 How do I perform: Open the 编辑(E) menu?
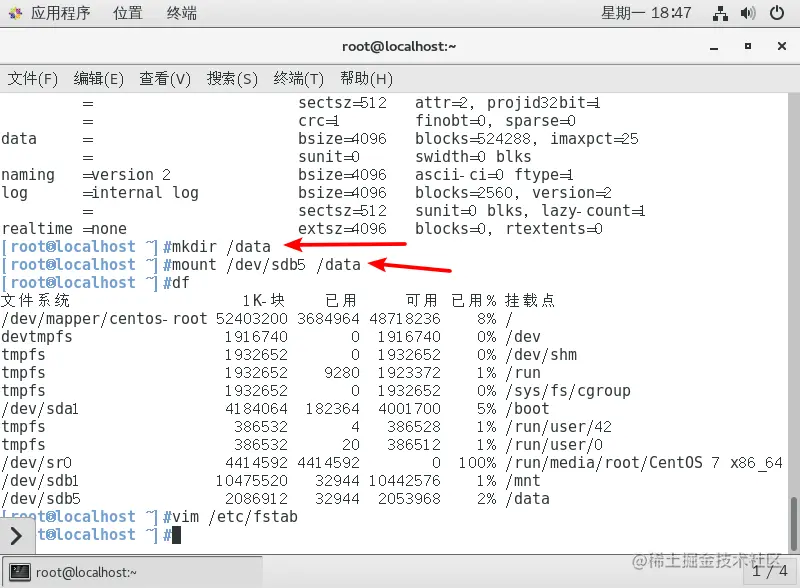[98, 79]
